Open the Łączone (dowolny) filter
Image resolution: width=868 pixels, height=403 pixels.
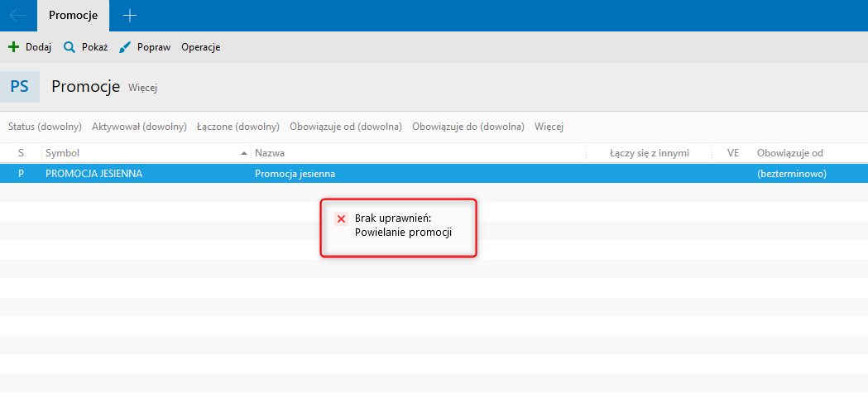pos(238,127)
